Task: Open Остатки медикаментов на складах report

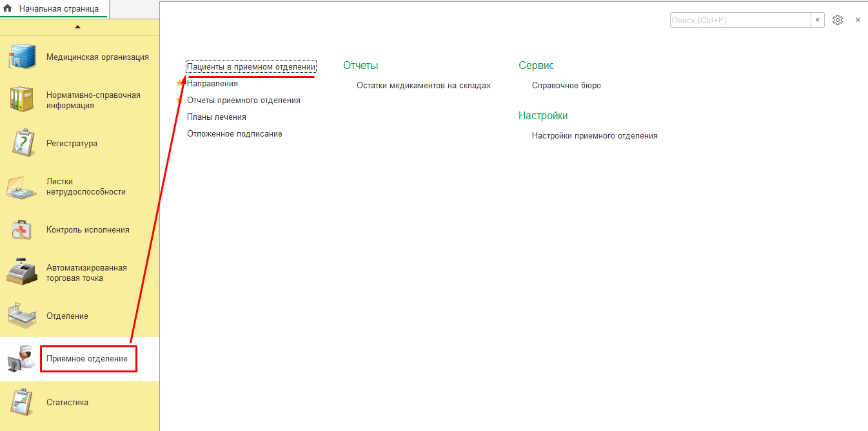Action: [x=424, y=85]
